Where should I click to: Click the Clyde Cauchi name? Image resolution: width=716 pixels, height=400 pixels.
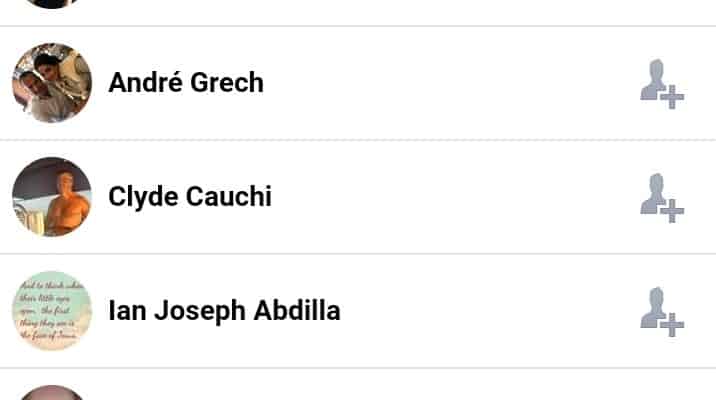coord(190,197)
